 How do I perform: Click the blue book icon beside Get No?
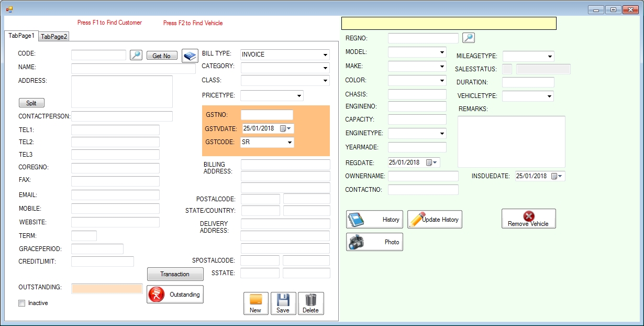point(190,56)
